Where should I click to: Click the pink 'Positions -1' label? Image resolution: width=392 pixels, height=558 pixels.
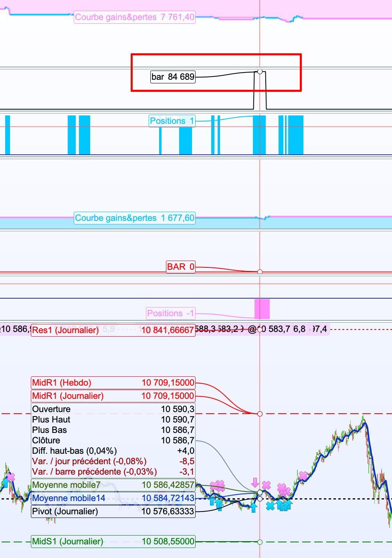(x=171, y=313)
